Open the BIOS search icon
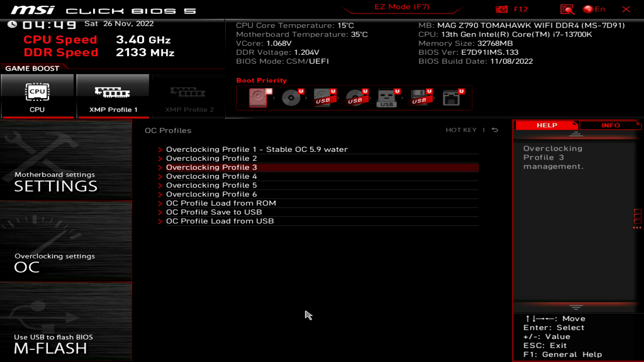 (567, 9)
